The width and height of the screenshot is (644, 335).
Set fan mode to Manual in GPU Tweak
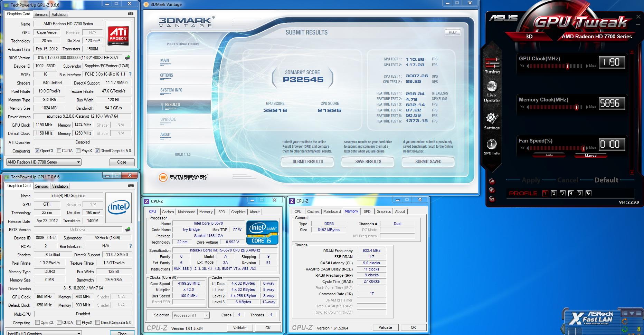point(591,155)
